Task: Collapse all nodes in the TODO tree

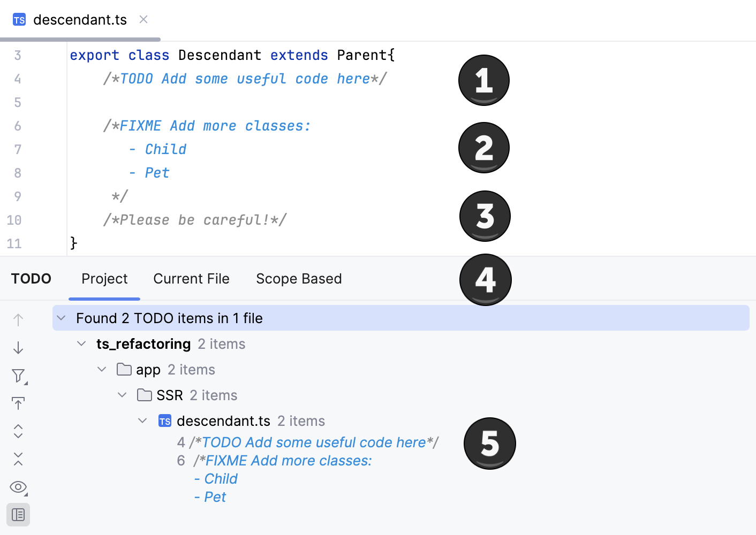Action: pyautogui.click(x=18, y=459)
